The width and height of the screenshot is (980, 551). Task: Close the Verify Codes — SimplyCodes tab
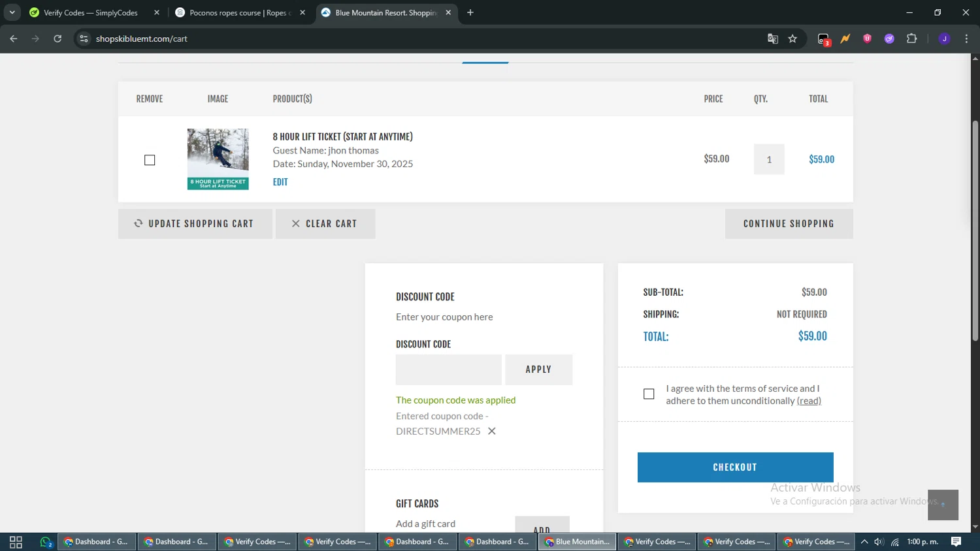[x=157, y=12]
